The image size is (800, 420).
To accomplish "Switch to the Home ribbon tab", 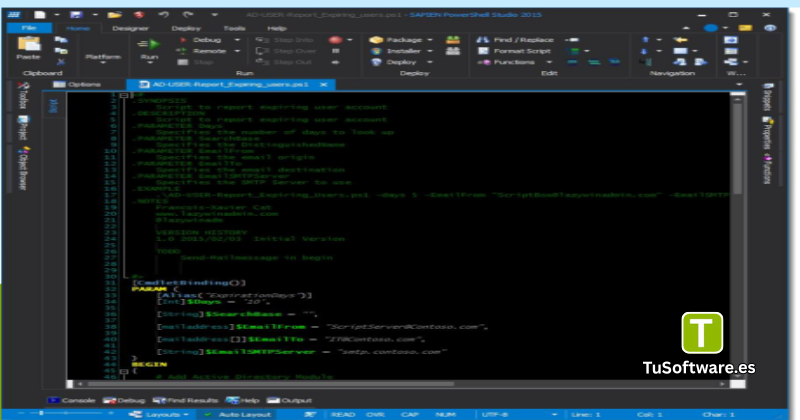I will tap(78, 28).
